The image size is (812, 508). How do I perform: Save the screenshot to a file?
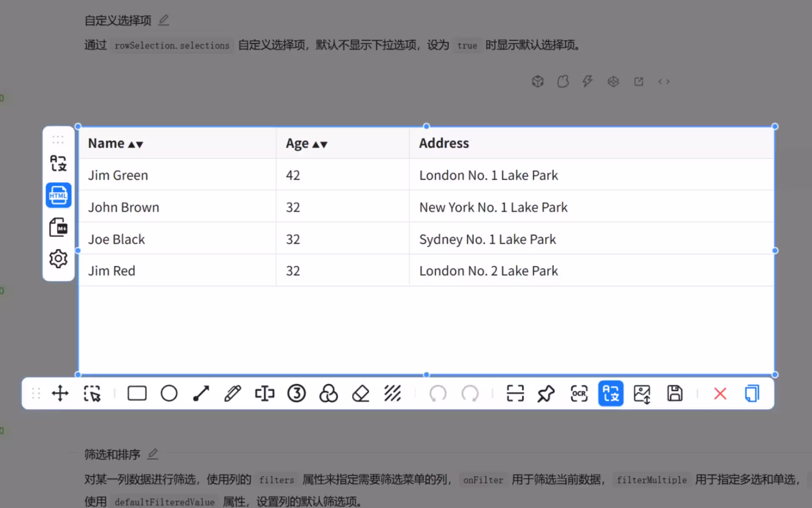[x=675, y=393]
